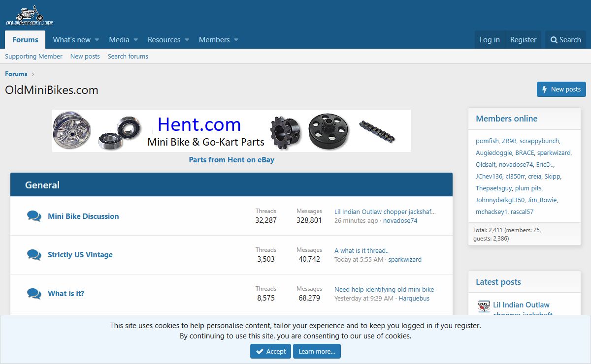Viewport: 591px width, 364px height.
Task: Click Learn more about cookies
Action: 317,351
